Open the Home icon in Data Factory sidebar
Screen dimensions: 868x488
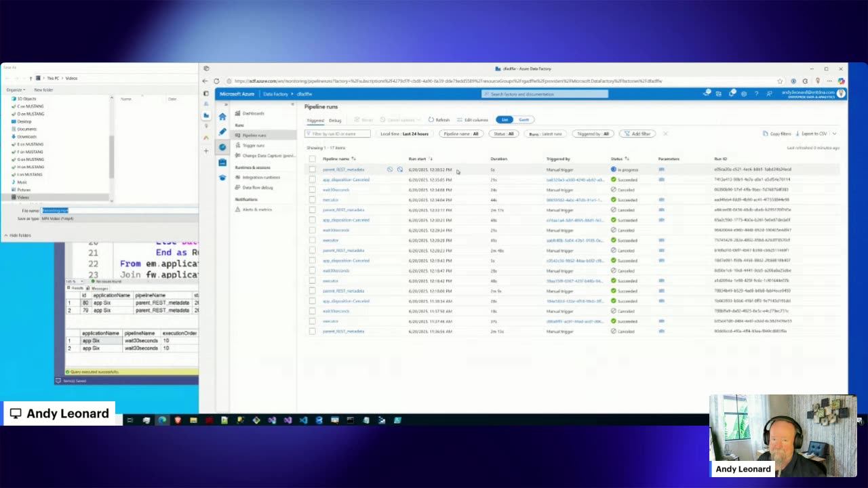(x=222, y=117)
